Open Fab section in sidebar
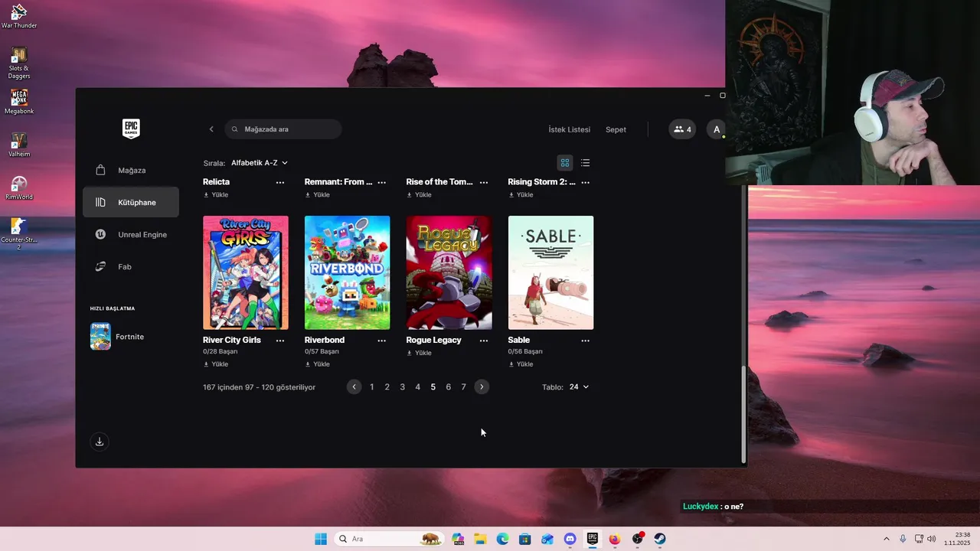The width and height of the screenshot is (980, 551). (x=131, y=266)
